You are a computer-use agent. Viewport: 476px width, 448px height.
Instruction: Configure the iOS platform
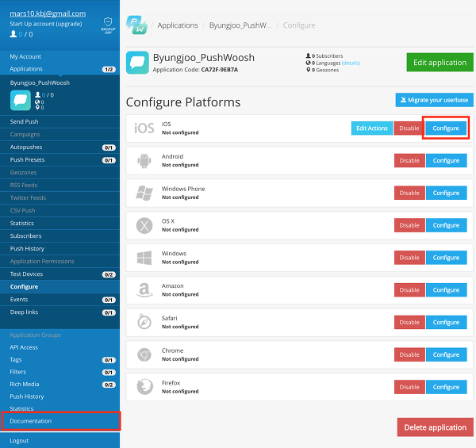[446, 128]
